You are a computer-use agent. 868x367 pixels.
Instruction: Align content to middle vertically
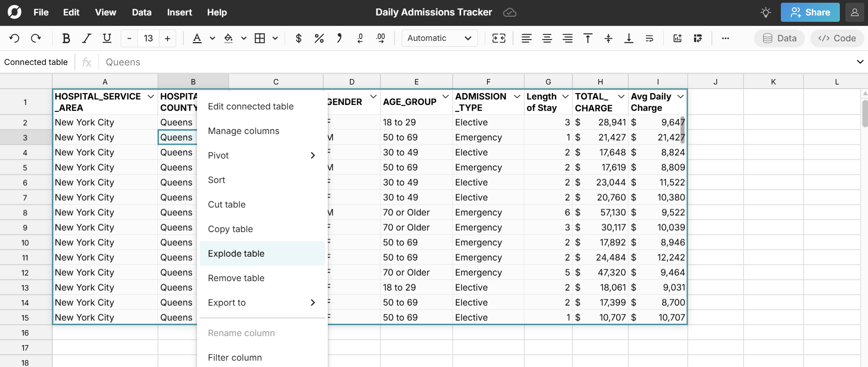tap(608, 38)
